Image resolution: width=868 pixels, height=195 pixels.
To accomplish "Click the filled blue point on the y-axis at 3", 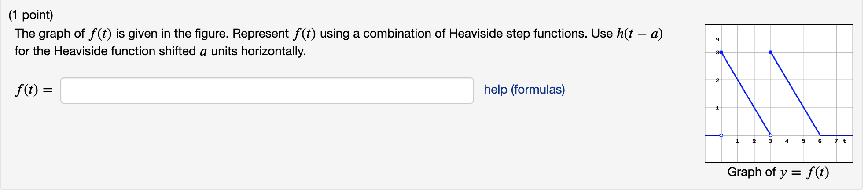I will pos(721,52).
